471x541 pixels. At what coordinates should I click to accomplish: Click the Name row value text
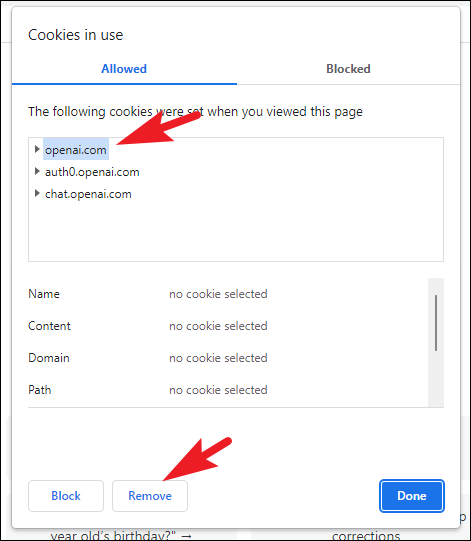[x=218, y=294]
